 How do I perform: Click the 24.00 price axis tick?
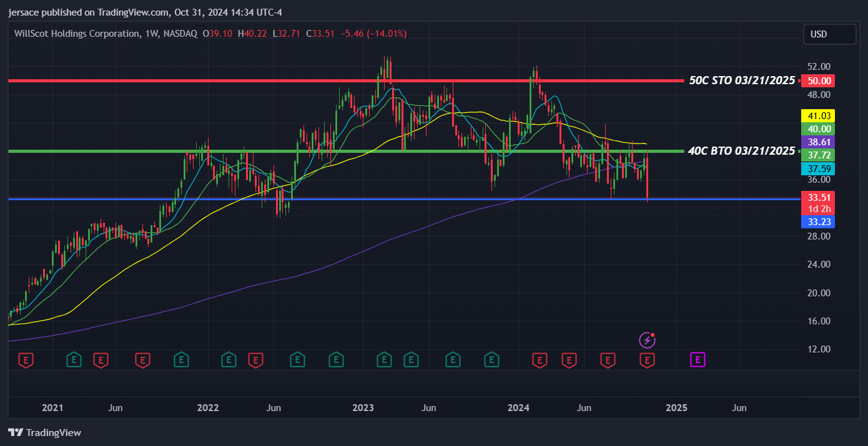click(819, 264)
